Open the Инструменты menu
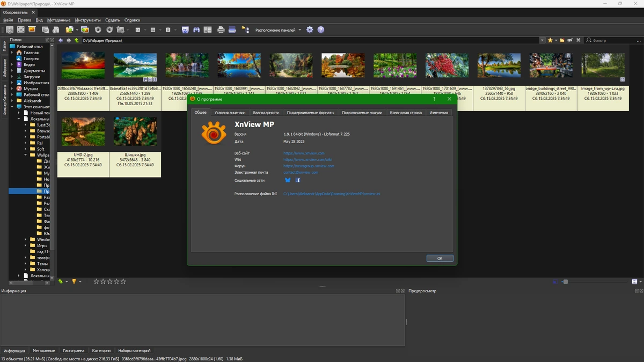This screenshot has width=644, height=362. 88,20
